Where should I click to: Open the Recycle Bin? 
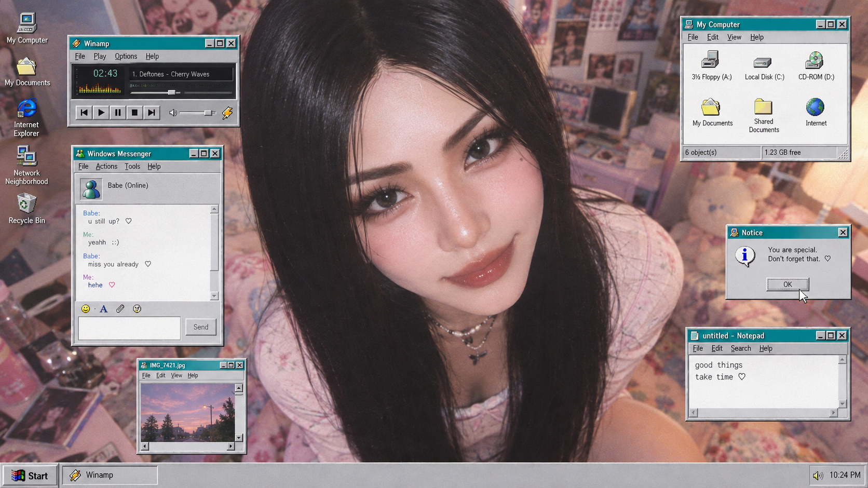pyautogui.click(x=26, y=209)
